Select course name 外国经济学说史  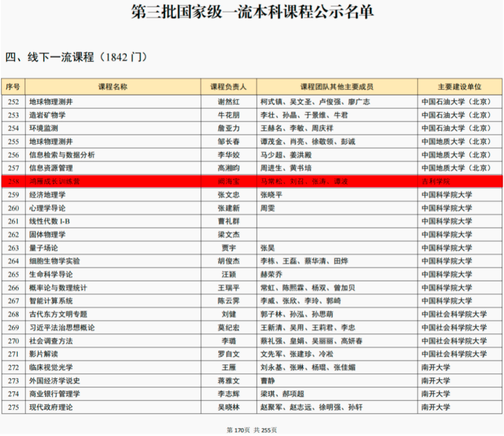pyautogui.click(x=54, y=381)
